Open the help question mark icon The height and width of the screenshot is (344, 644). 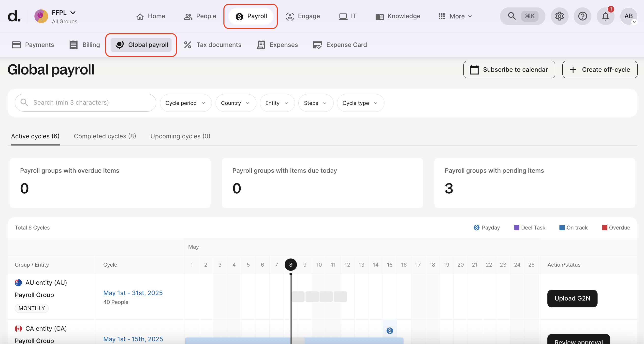(583, 16)
